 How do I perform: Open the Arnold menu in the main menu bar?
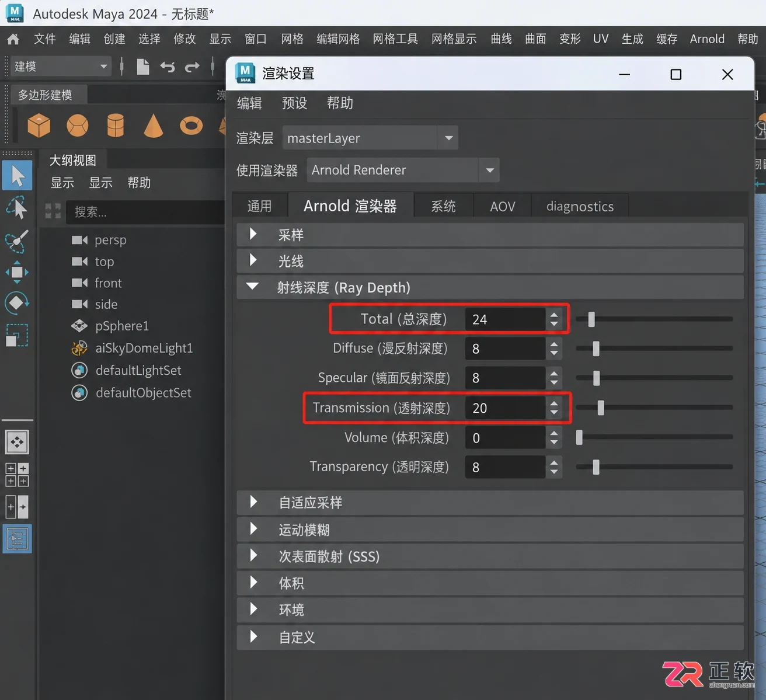pyautogui.click(x=707, y=39)
